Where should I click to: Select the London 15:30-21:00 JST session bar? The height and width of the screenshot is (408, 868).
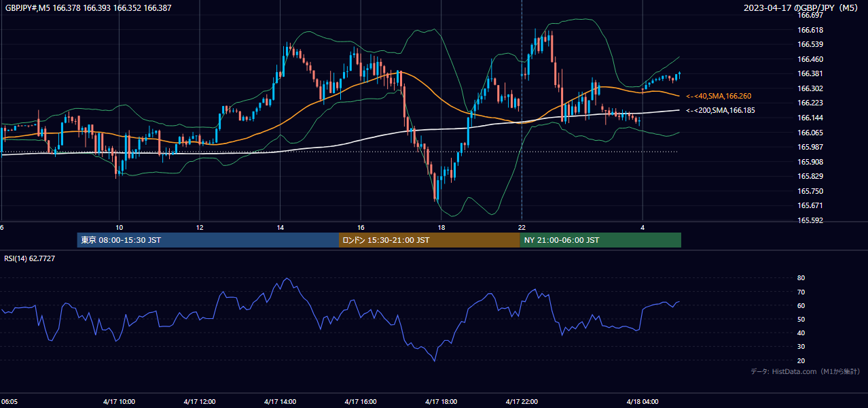coord(429,240)
